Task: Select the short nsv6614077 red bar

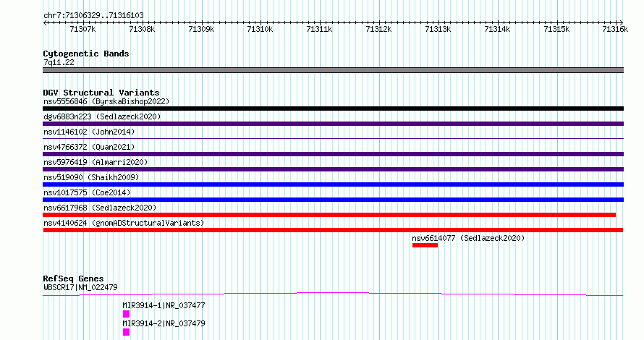Action: coord(425,245)
